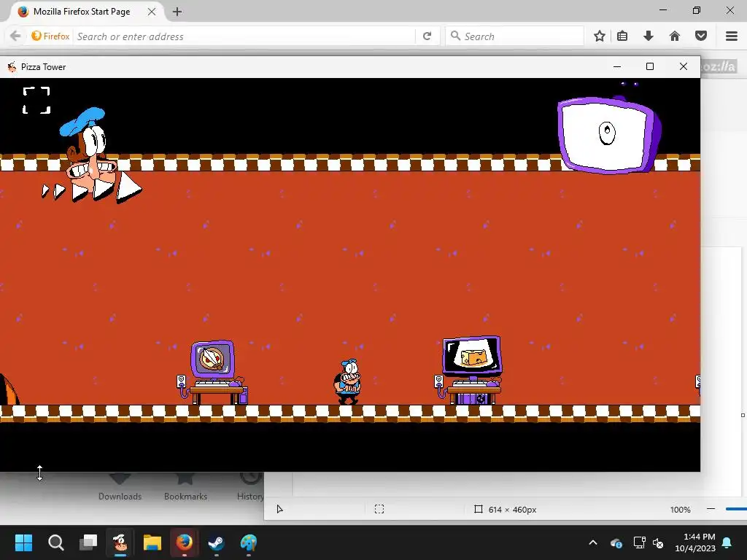747x560 pixels.
Task: Focus the Search or enter address field
Action: (x=245, y=36)
